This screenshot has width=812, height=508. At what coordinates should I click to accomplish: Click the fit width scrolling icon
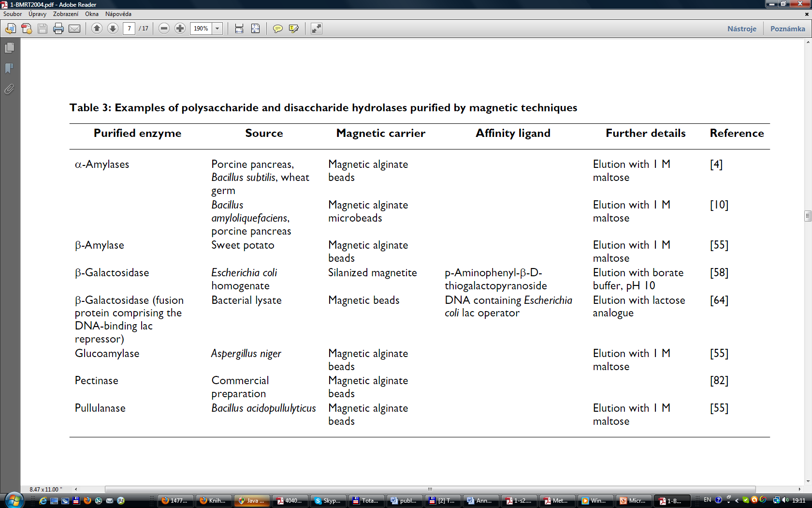pos(239,29)
